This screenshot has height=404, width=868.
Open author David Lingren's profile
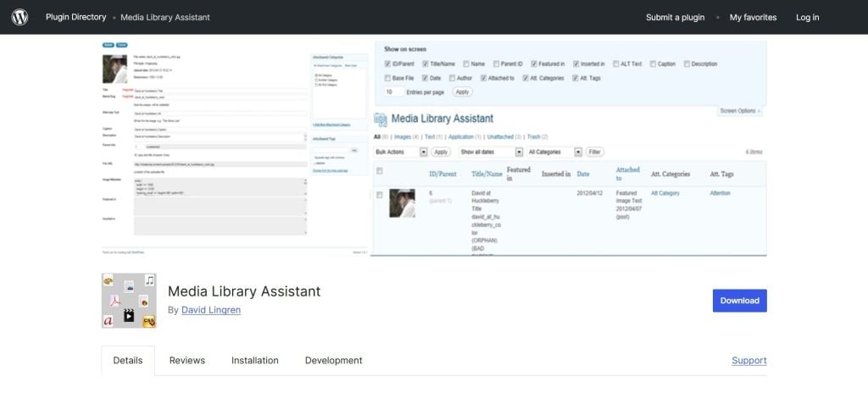(x=211, y=310)
